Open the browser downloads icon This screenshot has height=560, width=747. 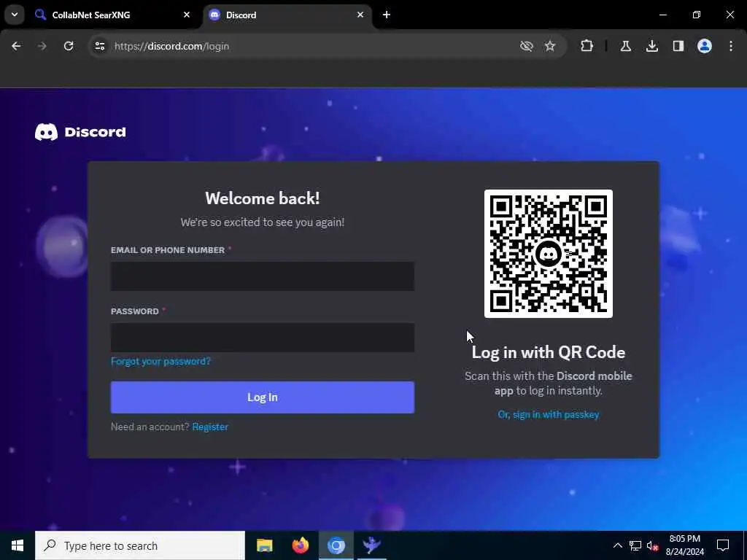click(652, 46)
